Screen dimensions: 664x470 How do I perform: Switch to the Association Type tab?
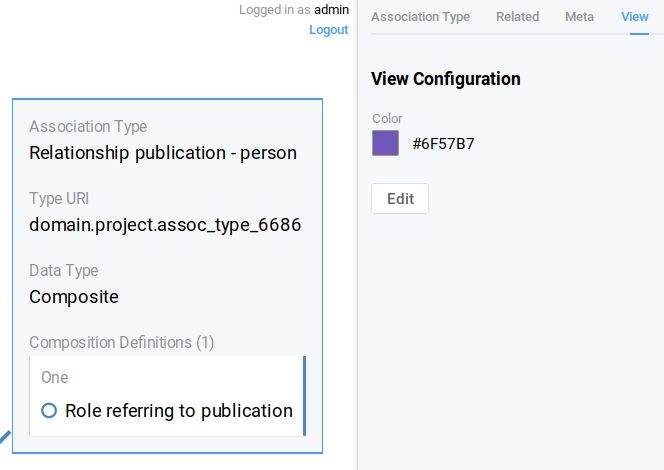pos(420,17)
